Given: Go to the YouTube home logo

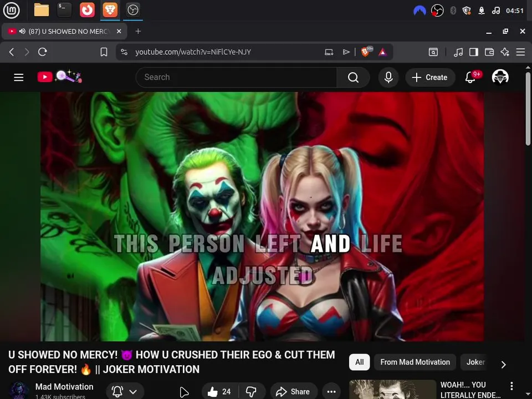Looking at the screenshot, I should [x=59, y=76].
